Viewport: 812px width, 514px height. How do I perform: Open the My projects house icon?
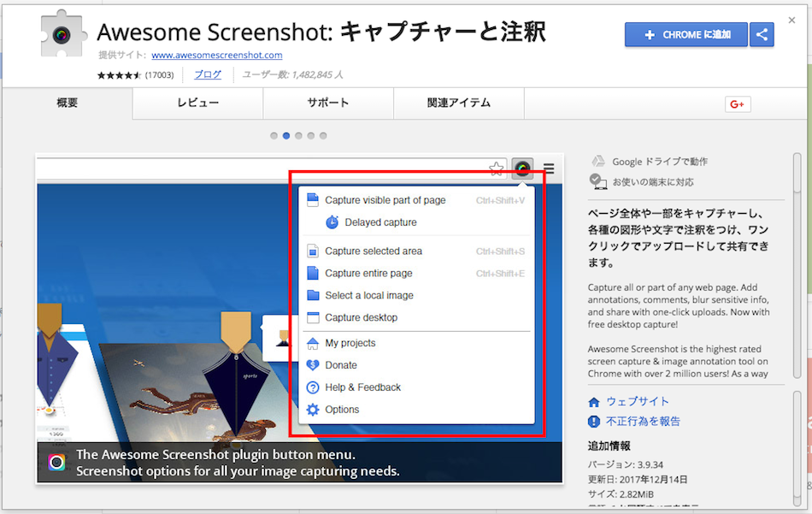pyautogui.click(x=313, y=343)
